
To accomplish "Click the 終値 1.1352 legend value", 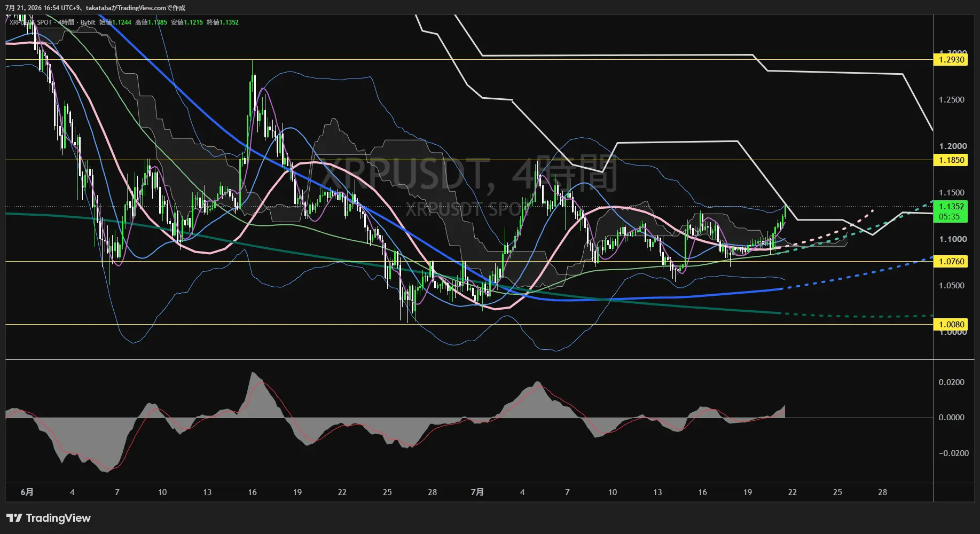I will (x=223, y=22).
